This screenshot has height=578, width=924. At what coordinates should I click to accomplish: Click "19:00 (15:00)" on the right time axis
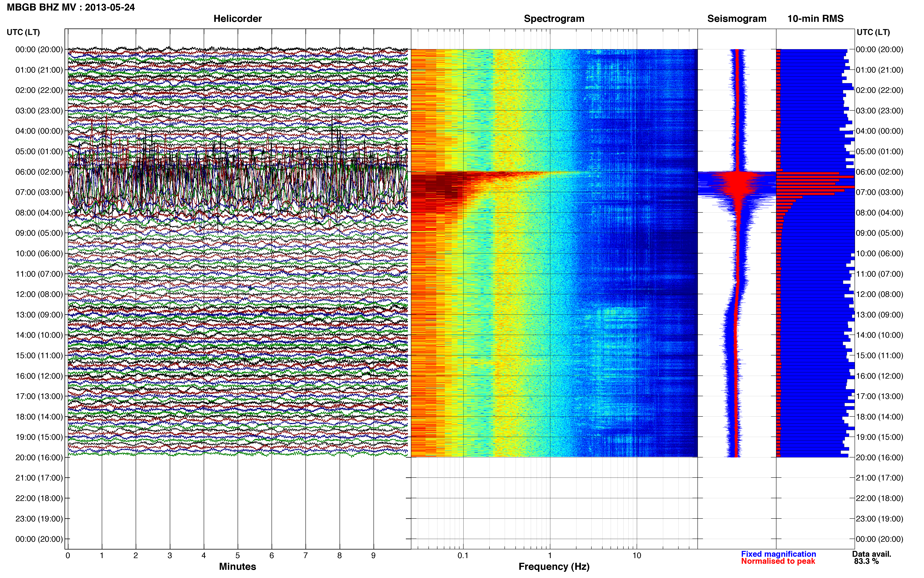click(880, 437)
